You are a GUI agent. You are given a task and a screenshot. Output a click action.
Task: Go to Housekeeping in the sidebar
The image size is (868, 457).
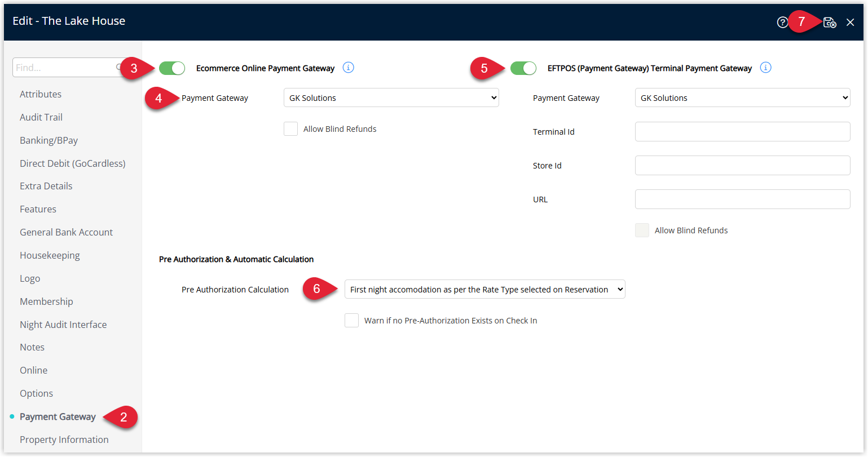pyautogui.click(x=50, y=255)
